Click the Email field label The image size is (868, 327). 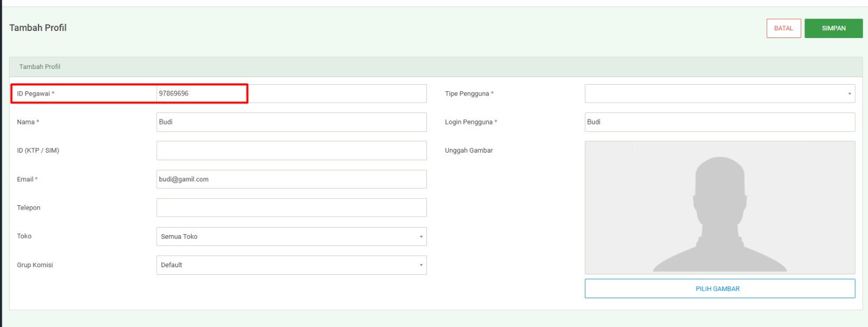[25, 179]
